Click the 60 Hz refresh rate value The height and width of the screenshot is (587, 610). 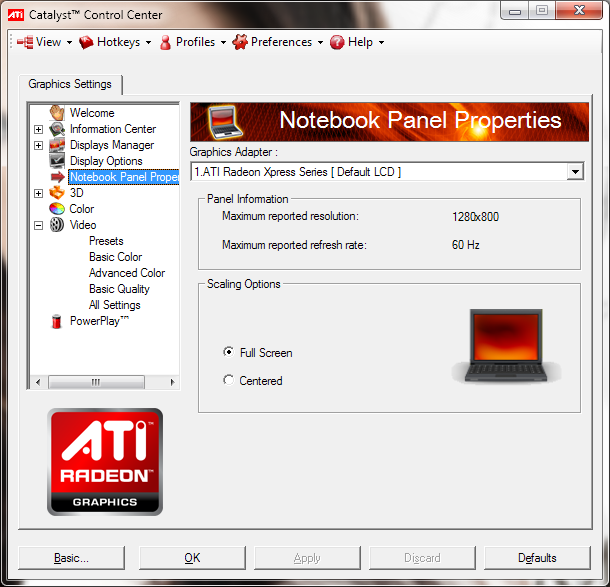click(466, 245)
